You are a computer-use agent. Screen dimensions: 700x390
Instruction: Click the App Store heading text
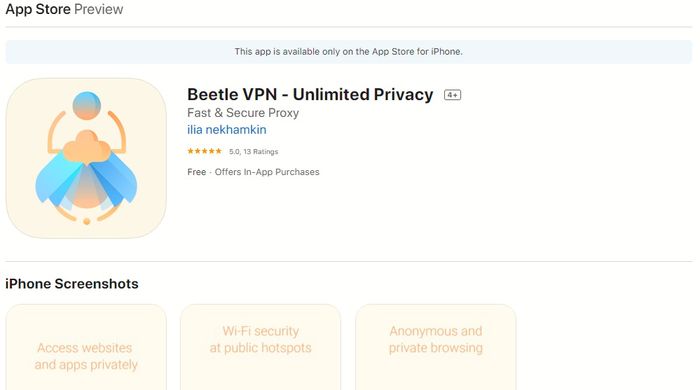click(x=38, y=9)
